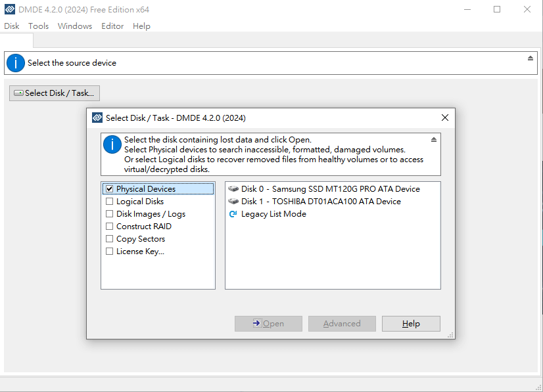Click the Select Disk / Task button
This screenshot has height=392, width=543.
55,93
